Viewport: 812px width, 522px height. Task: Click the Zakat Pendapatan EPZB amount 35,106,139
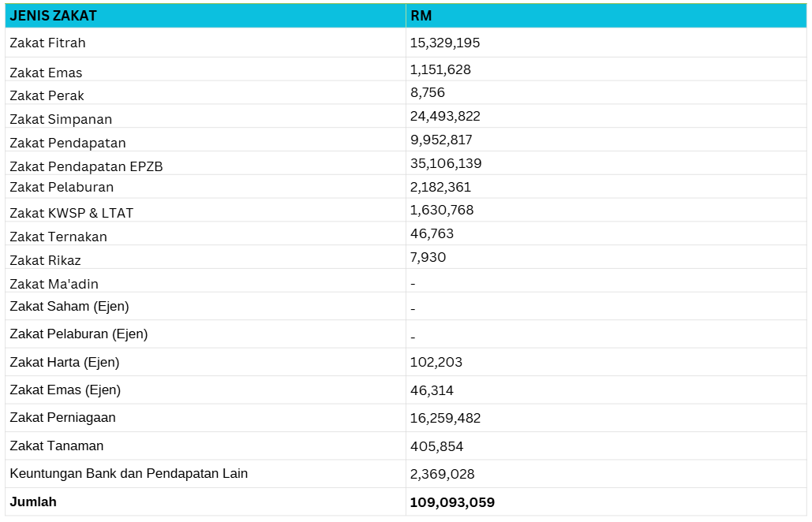(x=446, y=163)
